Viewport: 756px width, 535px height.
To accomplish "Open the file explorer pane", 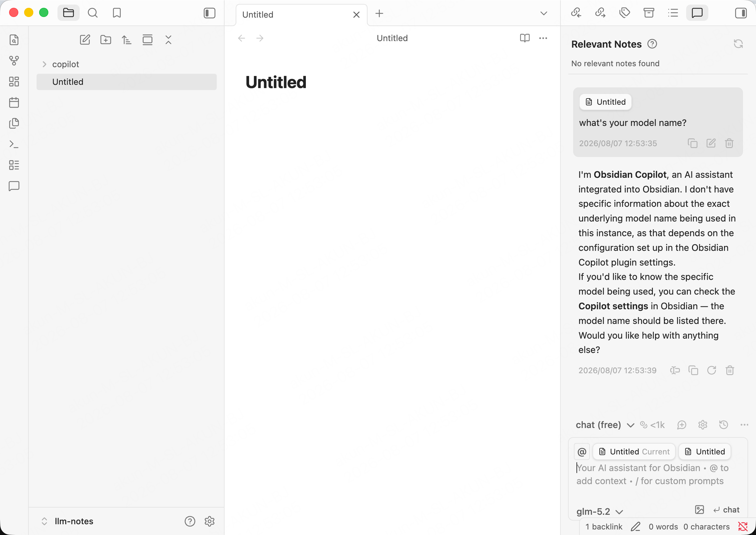I will pyautogui.click(x=68, y=13).
